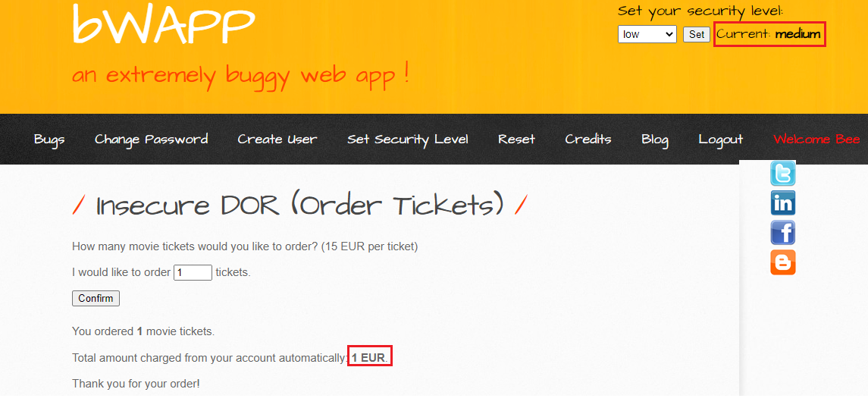Open the Create User menu item
Image resolution: width=868 pixels, height=411 pixels.
tap(277, 139)
